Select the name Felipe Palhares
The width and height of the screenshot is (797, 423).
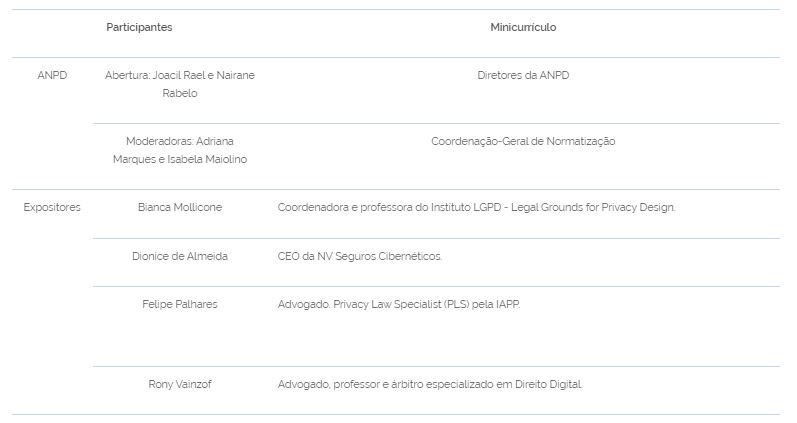tap(180, 305)
